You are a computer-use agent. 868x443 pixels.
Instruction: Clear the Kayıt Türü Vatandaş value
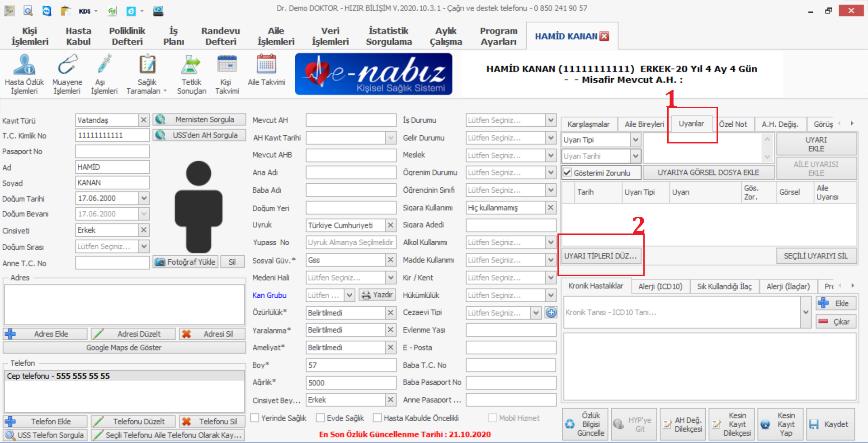tap(144, 120)
